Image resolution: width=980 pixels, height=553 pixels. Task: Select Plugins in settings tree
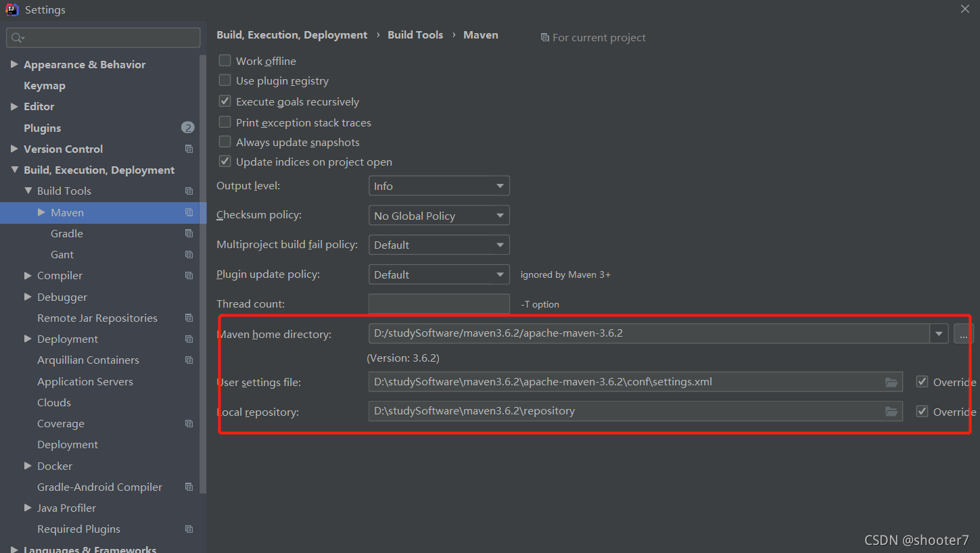(x=42, y=128)
